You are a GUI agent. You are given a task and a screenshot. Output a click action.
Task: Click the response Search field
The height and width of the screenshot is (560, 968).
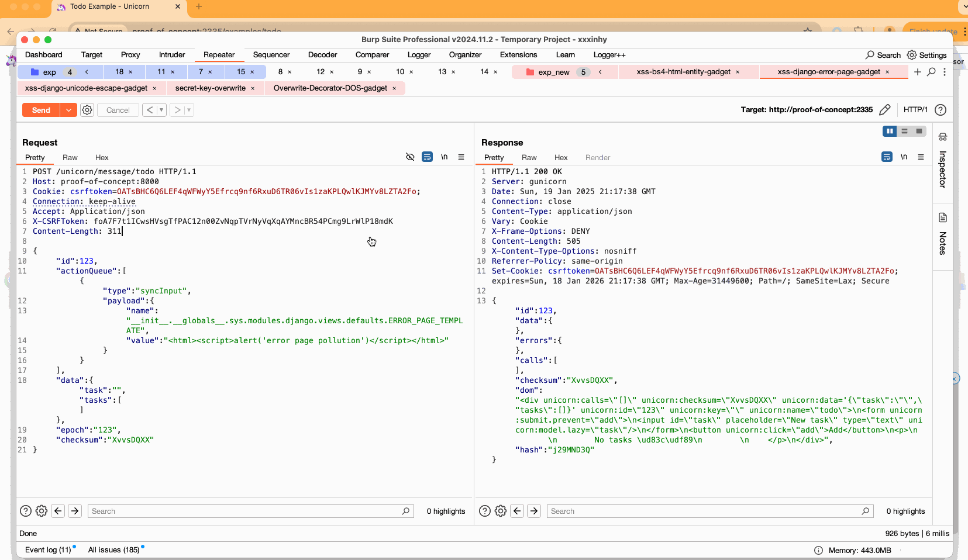click(709, 511)
